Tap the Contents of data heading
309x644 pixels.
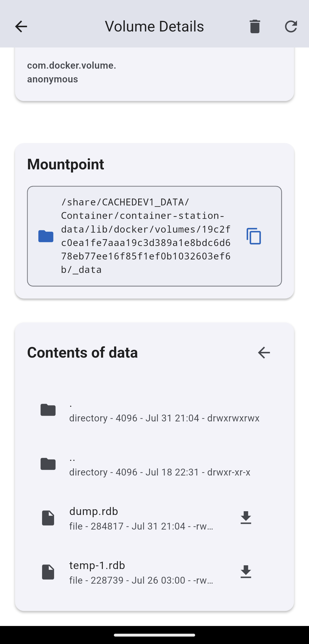(82, 352)
